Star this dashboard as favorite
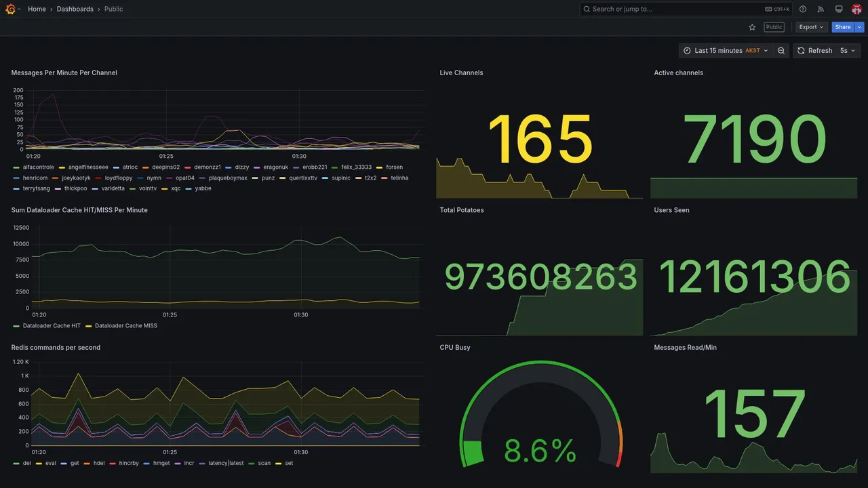The image size is (868, 488). [x=752, y=27]
